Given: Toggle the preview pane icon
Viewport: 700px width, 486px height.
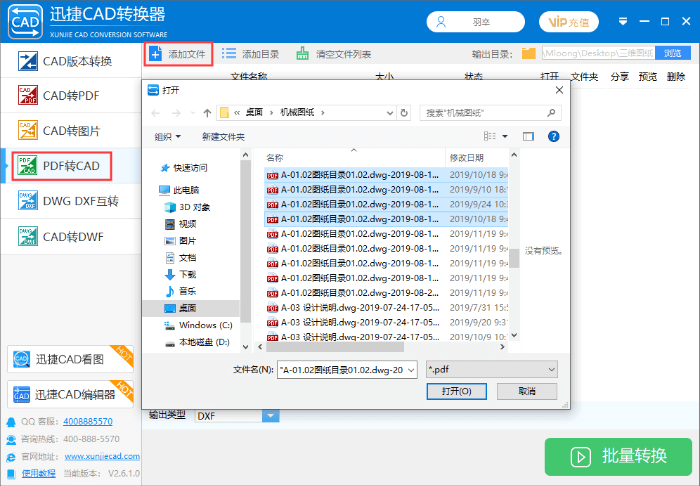Looking at the screenshot, I should click(x=528, y=136).
